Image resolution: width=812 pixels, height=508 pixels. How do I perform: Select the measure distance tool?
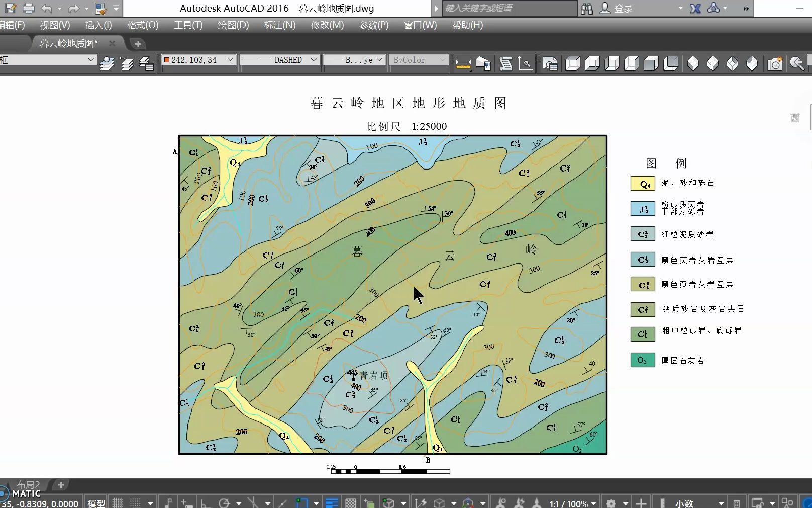click(463, 64)
